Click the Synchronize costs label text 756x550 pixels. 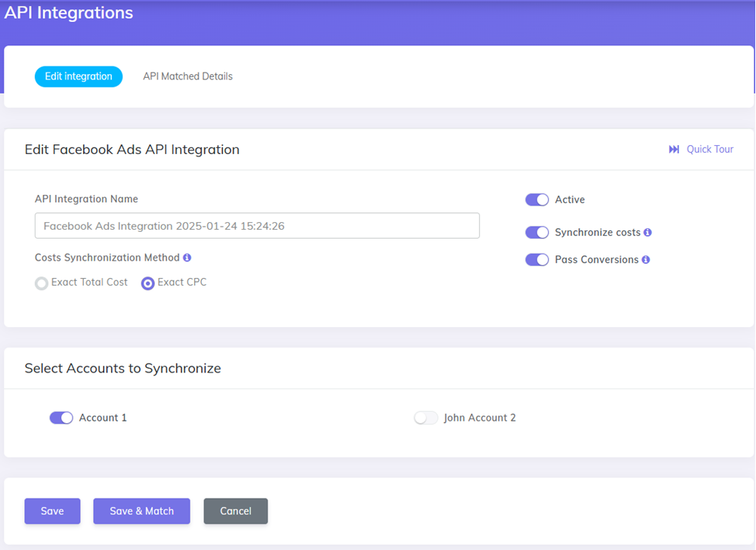click(597, 232)
